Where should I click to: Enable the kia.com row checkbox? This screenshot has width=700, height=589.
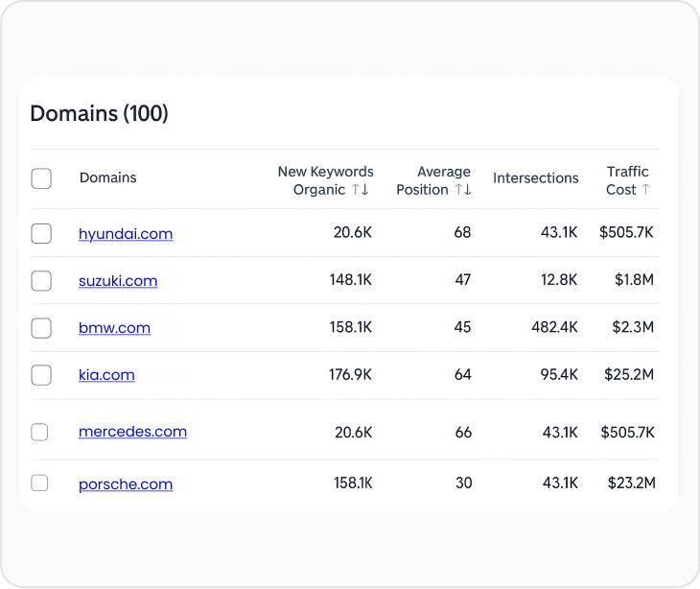pos(41,375)
